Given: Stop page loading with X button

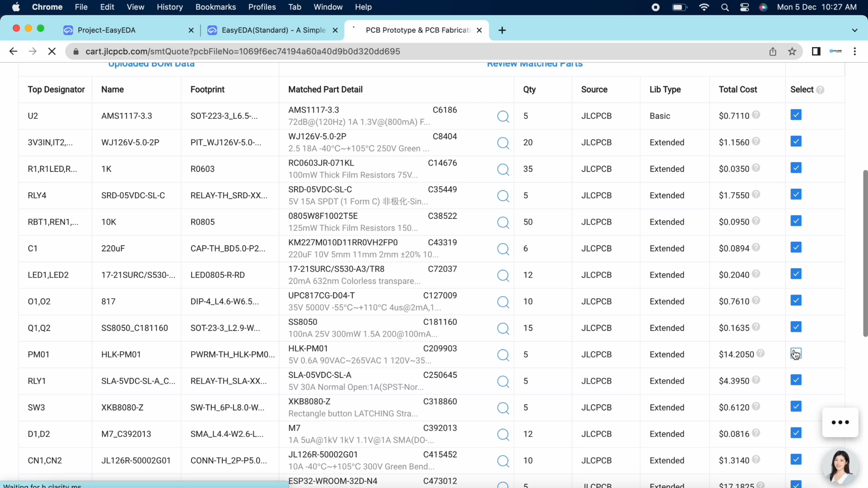Looking at the screenshot, I should click(x=52, y=52).
